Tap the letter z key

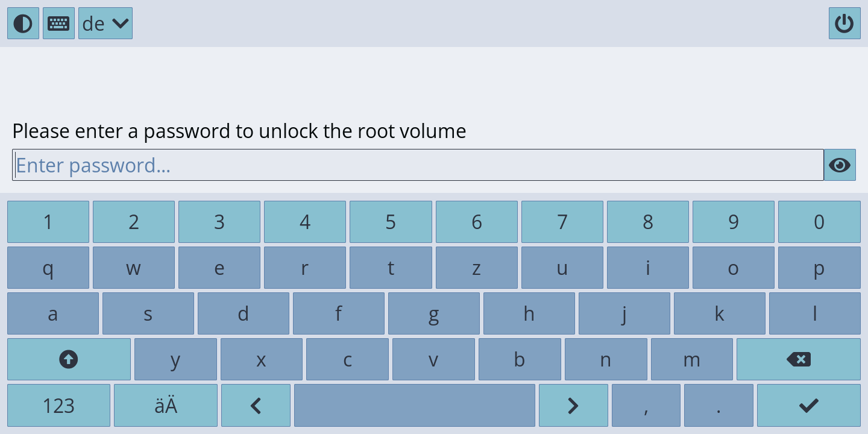click(x=476, y=268)
